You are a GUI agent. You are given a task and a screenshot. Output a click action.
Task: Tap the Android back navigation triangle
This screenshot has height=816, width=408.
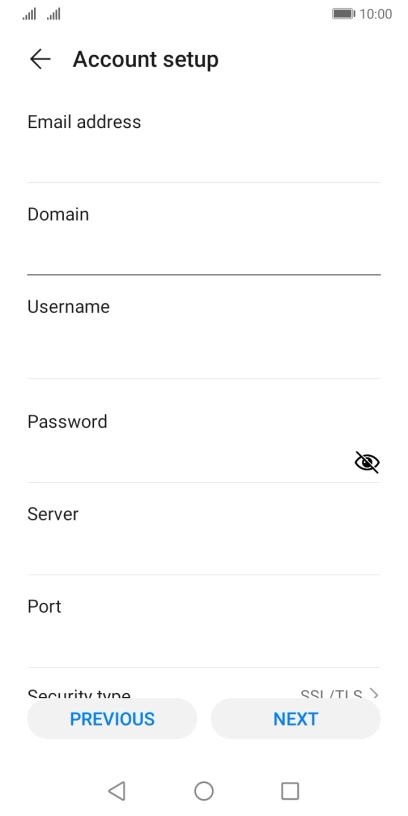point(117,791)
